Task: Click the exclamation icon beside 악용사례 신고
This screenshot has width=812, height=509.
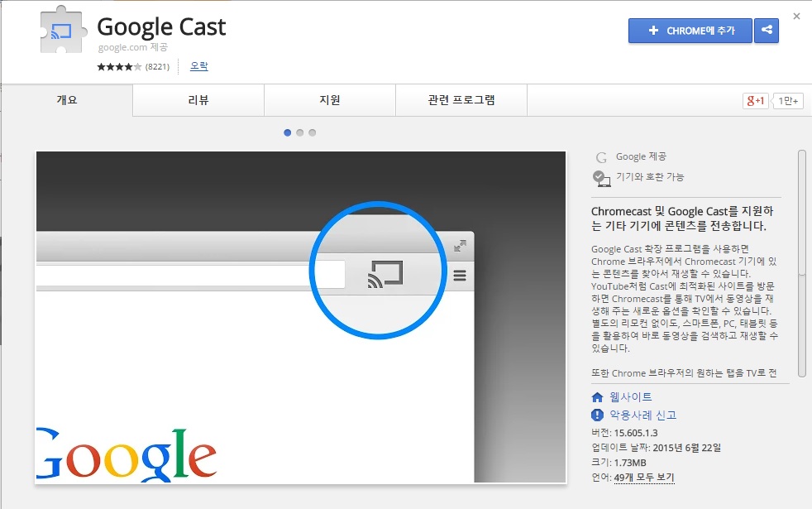Action: coord(597,415)
